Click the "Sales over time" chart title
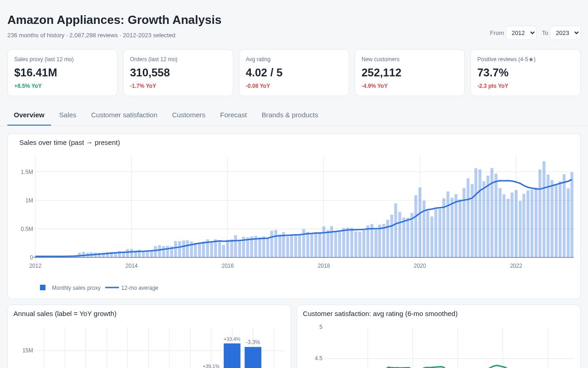This screenshot has width=588, height=368. [69, 143]
